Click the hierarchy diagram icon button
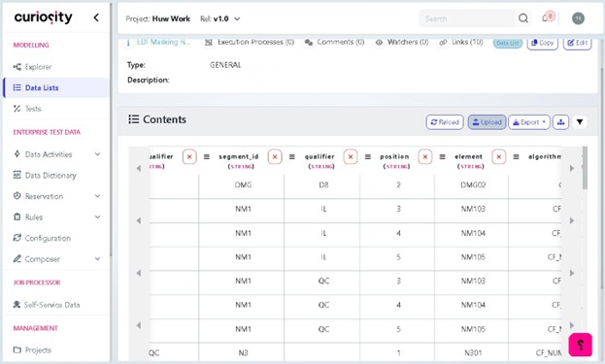The width and height of the screenshot is (605, 364). point(560,122)
